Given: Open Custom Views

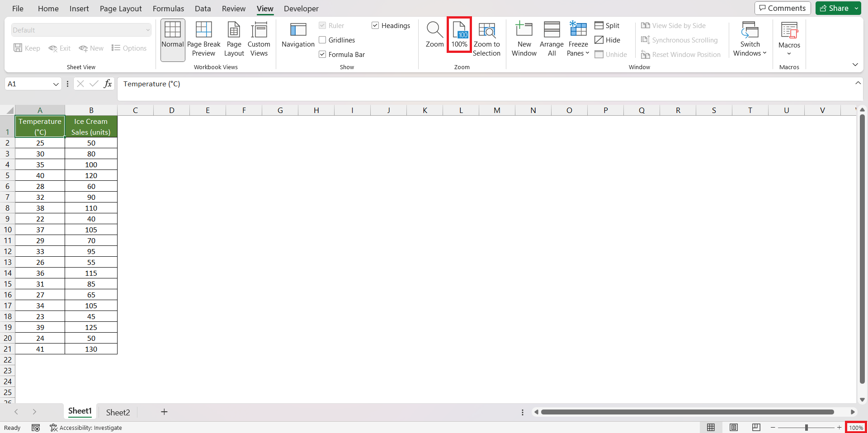Looking at the screenshot, I should click(x=259, y=39).
